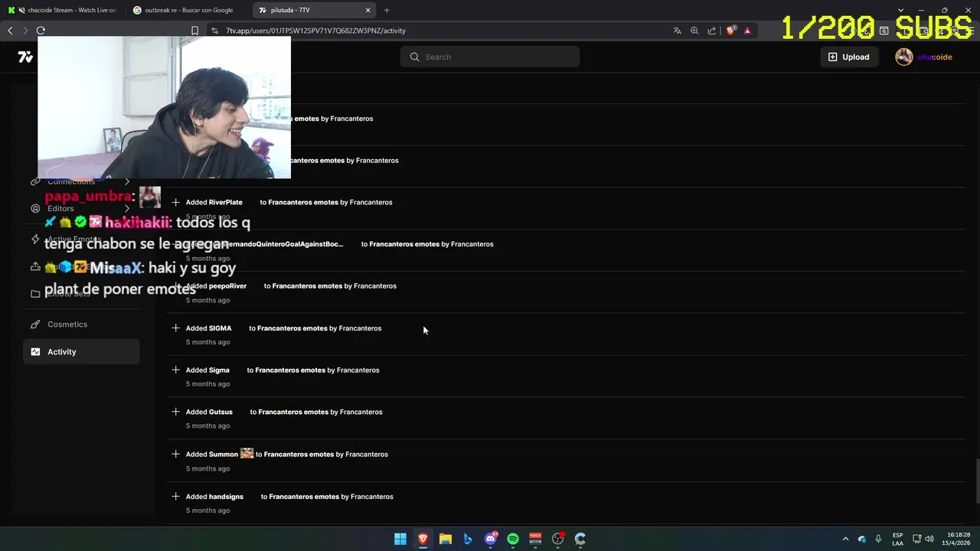The height and width of the screenshot is (551, 980).
Task: Show hidden tray icons chevron
Action: [845, 539]
